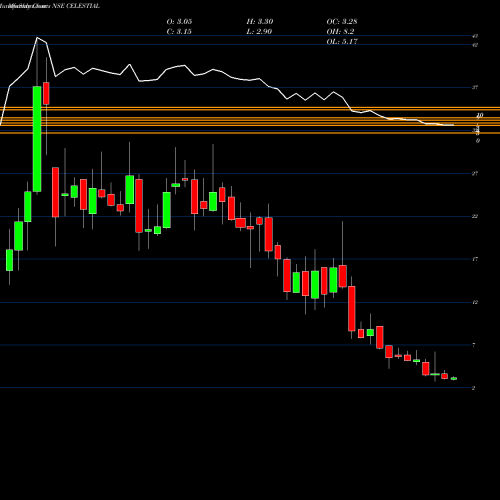Select the low value L: 2.90

click(x=259, y=31)
